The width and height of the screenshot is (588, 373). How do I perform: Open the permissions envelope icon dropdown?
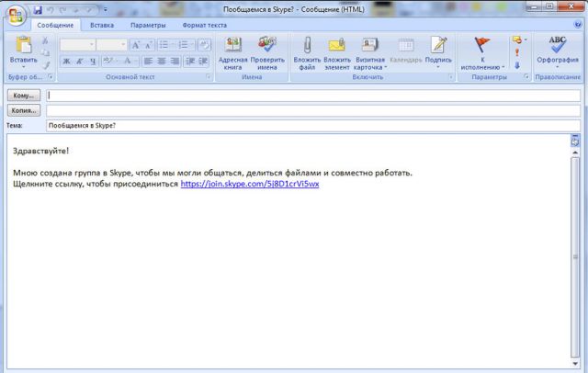[x=519, y=40]
